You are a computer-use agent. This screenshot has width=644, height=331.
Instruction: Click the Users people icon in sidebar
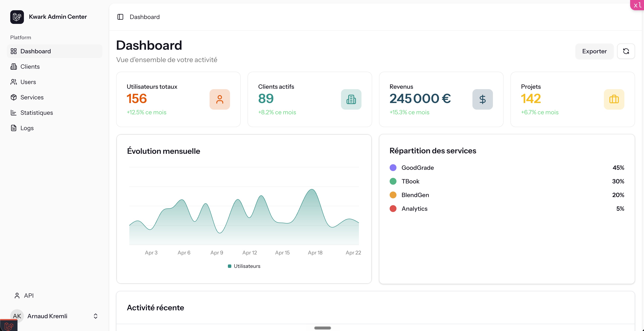click(13, 82)
